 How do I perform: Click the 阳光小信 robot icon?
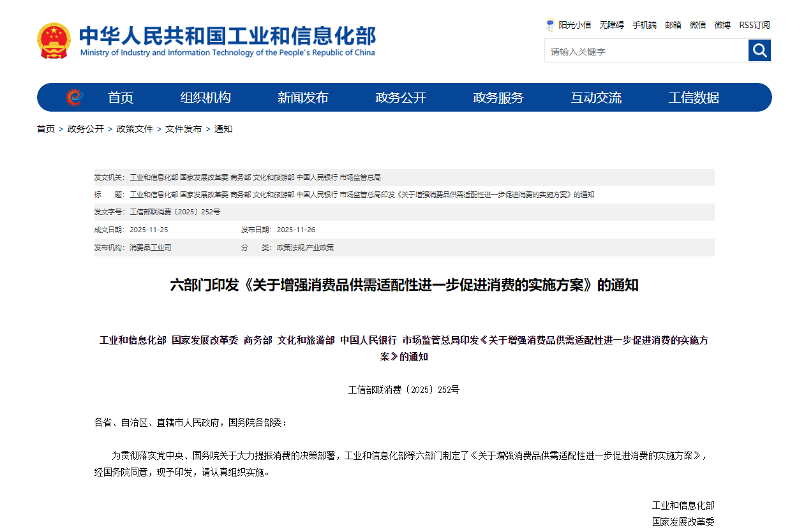click(550, 25)
